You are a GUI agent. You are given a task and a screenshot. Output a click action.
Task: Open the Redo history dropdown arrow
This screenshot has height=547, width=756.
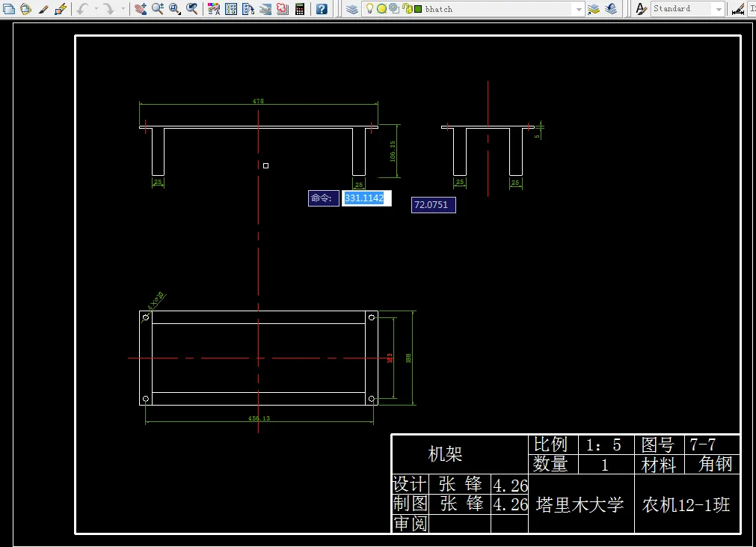click(x=123, y=9)
